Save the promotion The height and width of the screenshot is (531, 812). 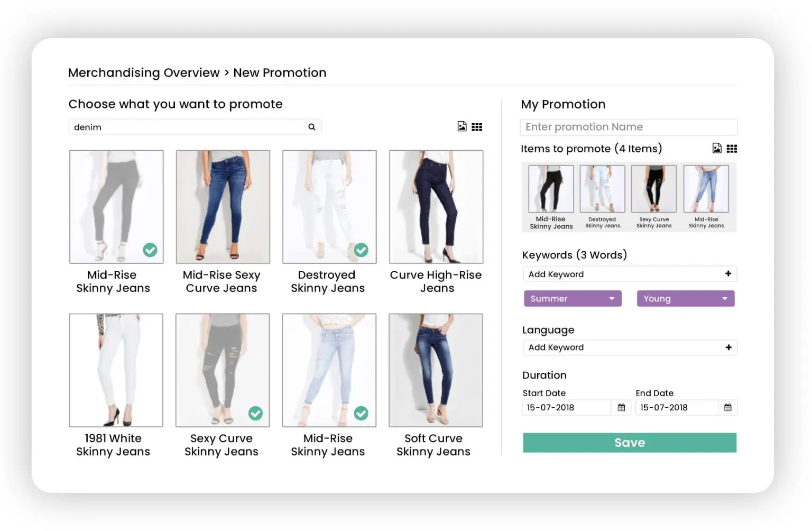[x=629, y=443]
